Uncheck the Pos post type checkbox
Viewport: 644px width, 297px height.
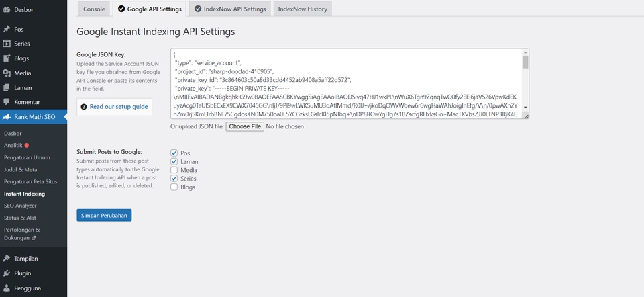[174, 153]
